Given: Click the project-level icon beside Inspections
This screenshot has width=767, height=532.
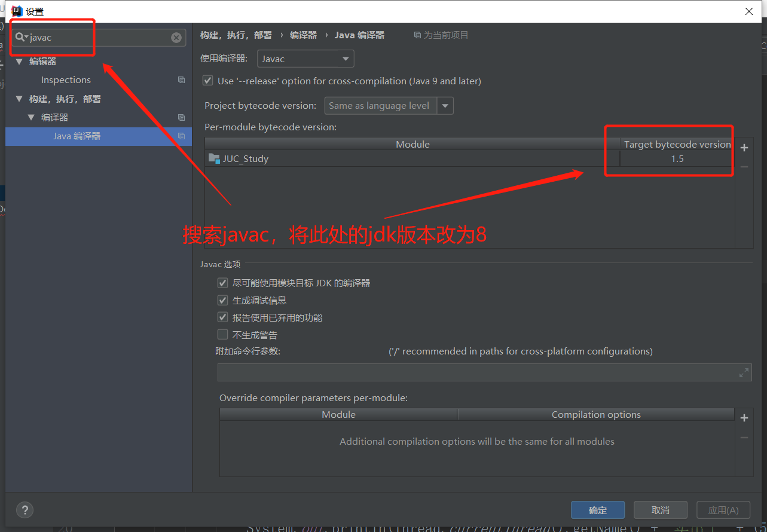Looking at the screenshot, I should pyautogui.click(x=181, y=80).
